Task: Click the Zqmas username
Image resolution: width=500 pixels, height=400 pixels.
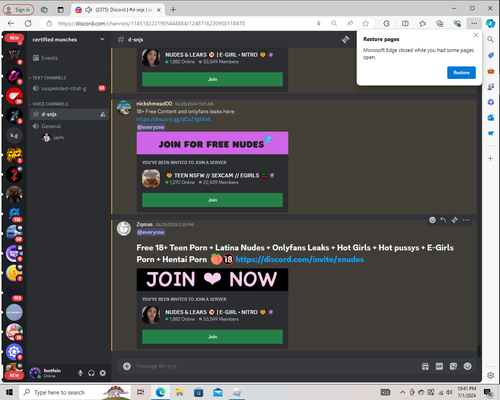Action: click(x=144, y=224)
